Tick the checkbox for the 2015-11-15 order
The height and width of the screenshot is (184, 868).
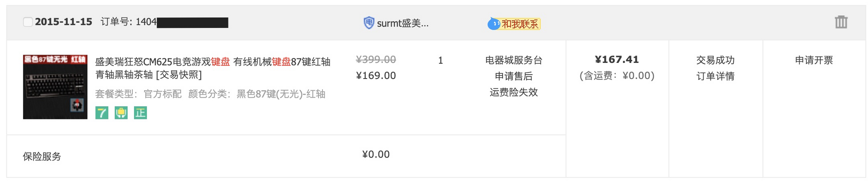coord(28,22)
